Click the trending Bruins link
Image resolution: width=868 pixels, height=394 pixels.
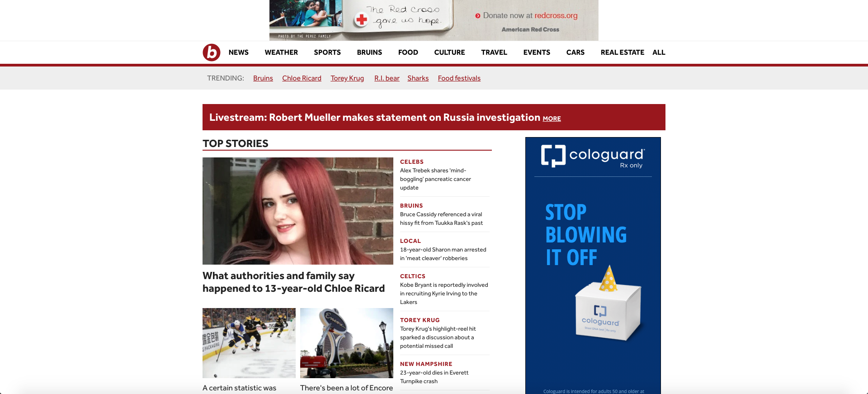click(263, 78)
